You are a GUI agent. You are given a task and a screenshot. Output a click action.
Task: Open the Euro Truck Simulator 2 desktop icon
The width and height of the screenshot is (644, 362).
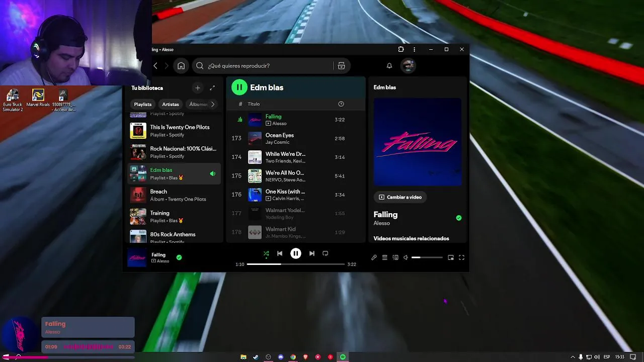[13, 100]
